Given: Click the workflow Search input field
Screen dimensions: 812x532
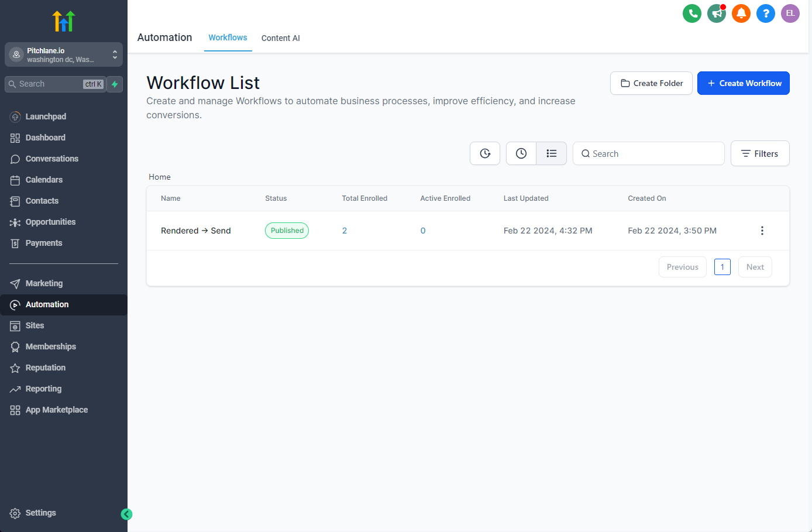Looking at the screenshot, I should pyautogui.click(x=649, y=153).
